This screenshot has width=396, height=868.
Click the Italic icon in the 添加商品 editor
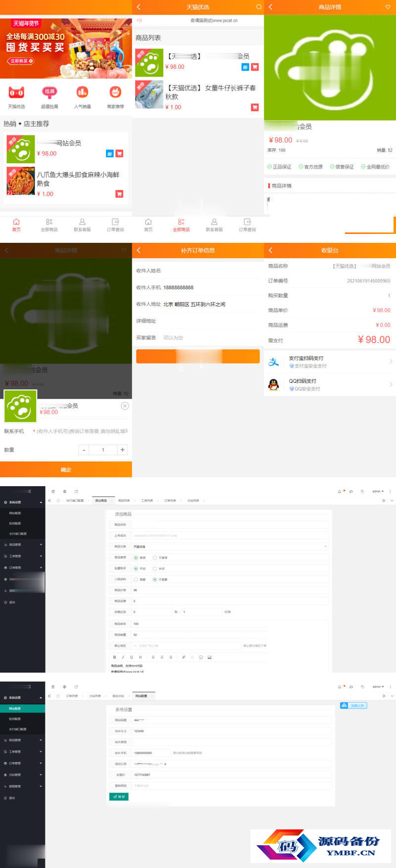click(x=123, y=657)
